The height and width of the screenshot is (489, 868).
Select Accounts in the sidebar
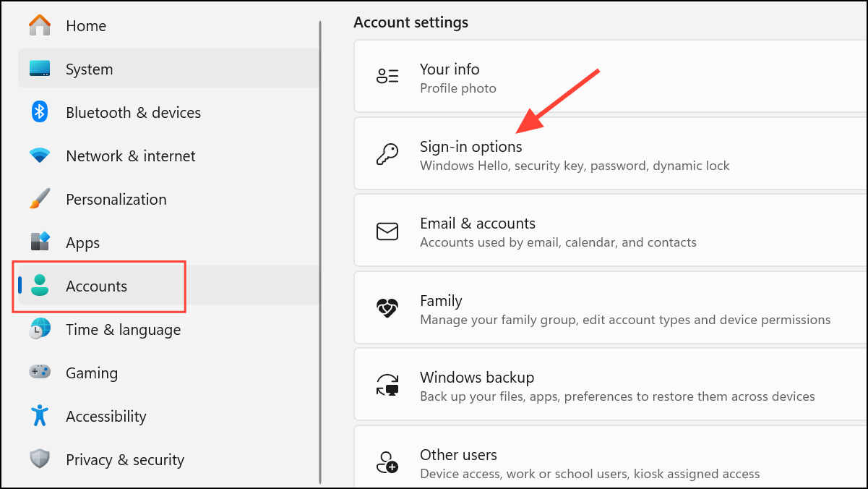pyautogui.click(x=96, y=286)
